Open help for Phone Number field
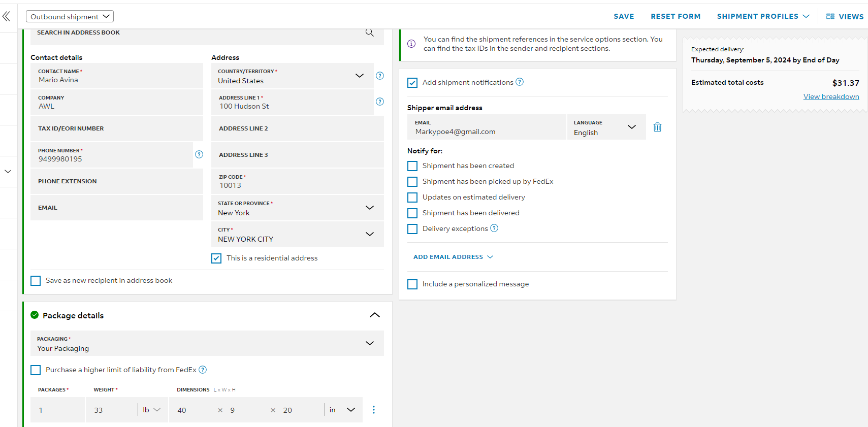Screen dimensions: 868x427 tap(199, 154)
